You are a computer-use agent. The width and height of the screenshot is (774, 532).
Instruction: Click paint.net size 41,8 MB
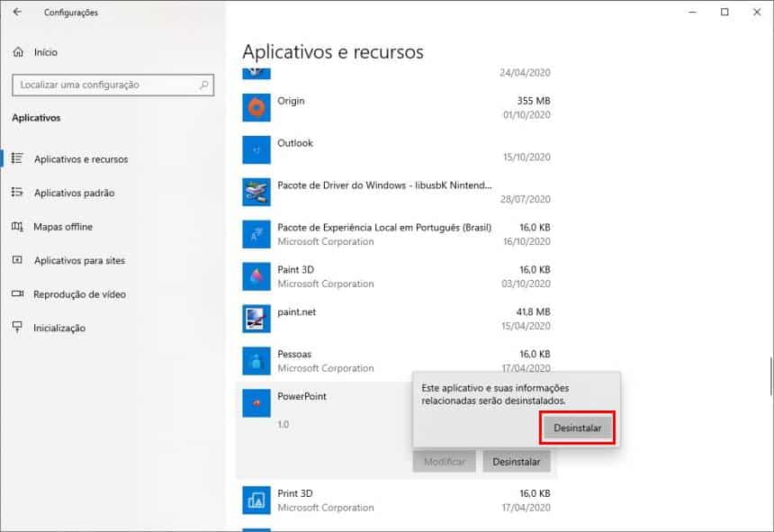click(x=533, y=311)
